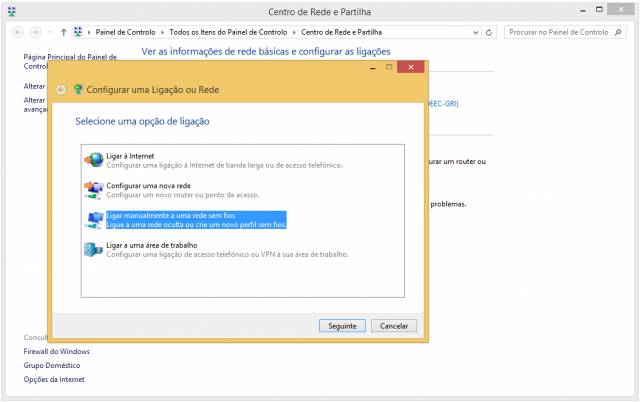Screen dimensions: 640x402
Task: Click the network icon beside the wizard title
Action: 78,89
